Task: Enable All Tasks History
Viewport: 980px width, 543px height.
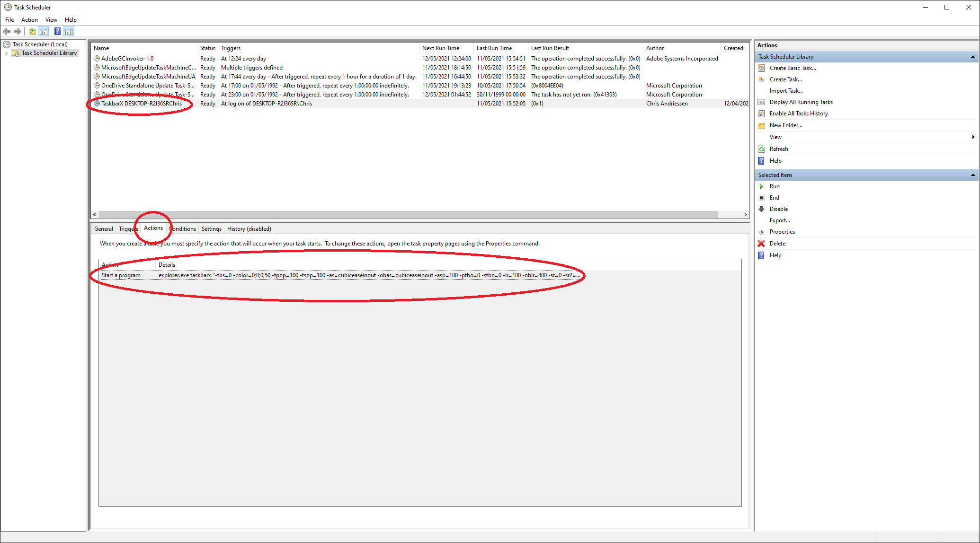Action: (799, 113)
